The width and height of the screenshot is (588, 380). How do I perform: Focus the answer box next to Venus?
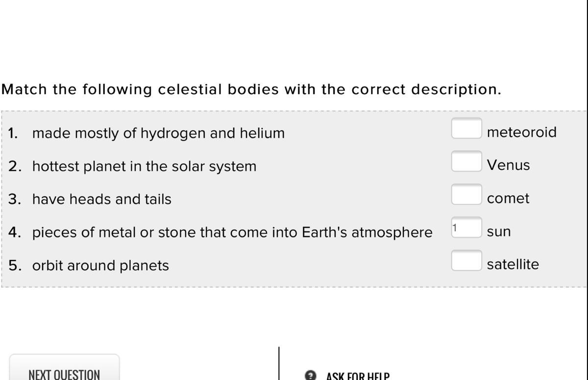[x=466, y=162]
